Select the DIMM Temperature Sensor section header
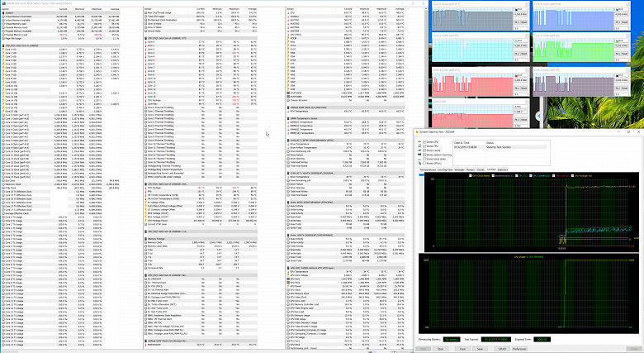 [345, 118]
